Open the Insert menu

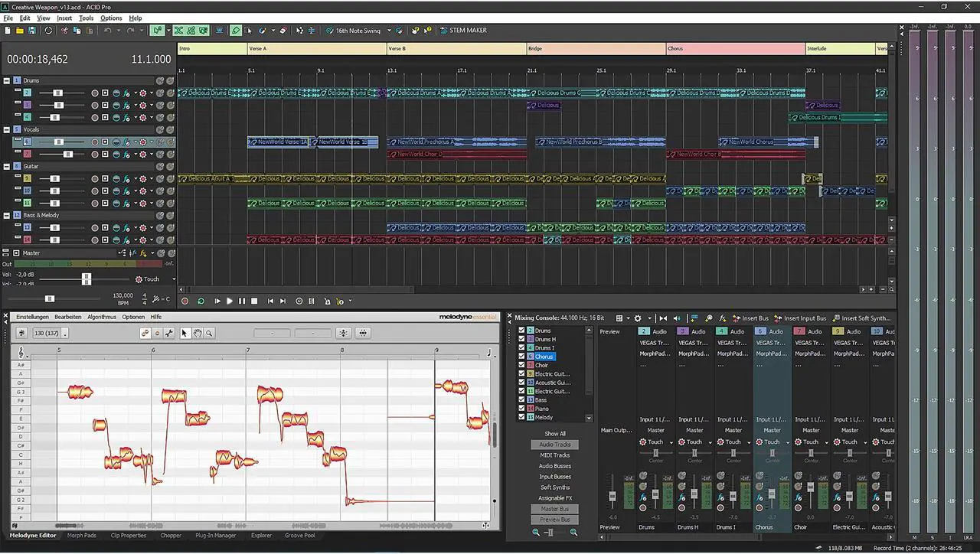click(64, 18)
